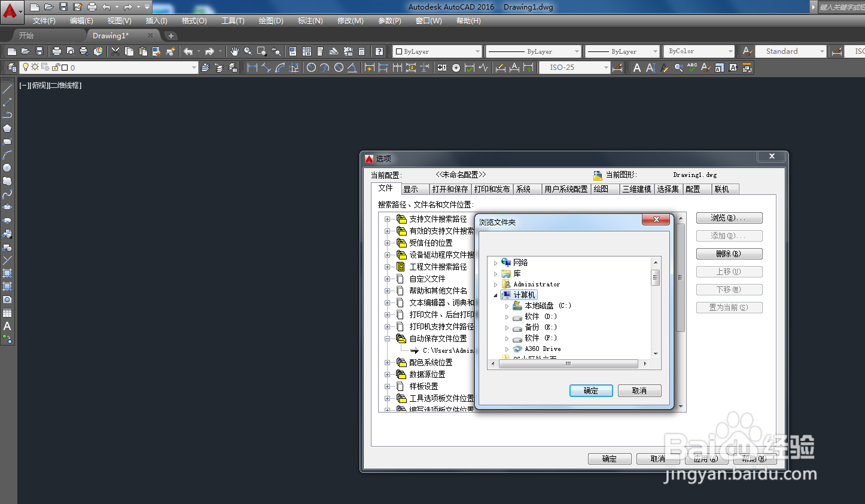The height and width of the screenshot is (504, 865).
Task: Toggle the layer 0 light bulb on/off
Action: coord(26,68)
